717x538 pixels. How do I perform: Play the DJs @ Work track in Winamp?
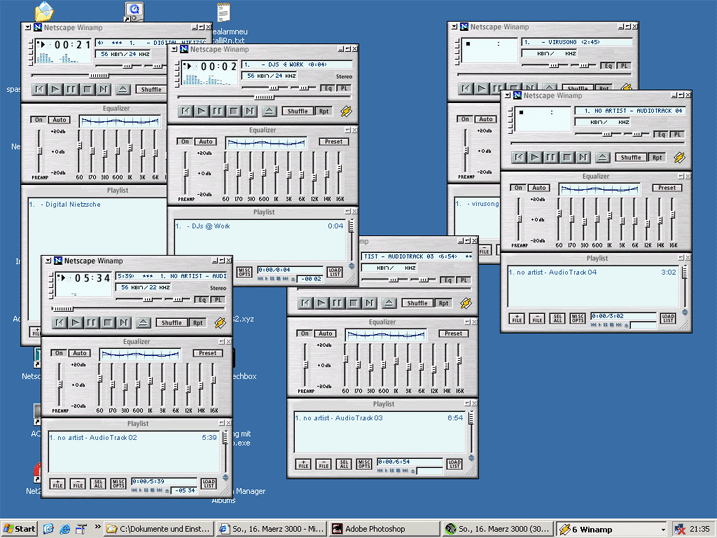coord(201,111)
